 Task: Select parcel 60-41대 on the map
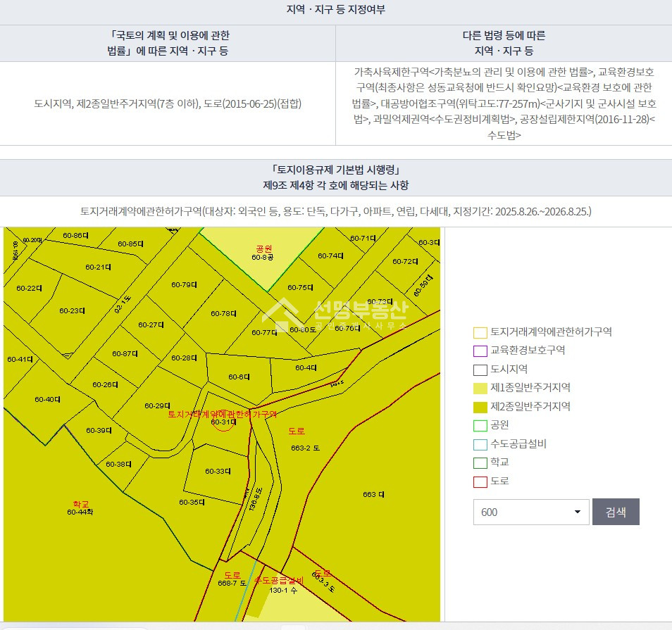tap(20, 359)
